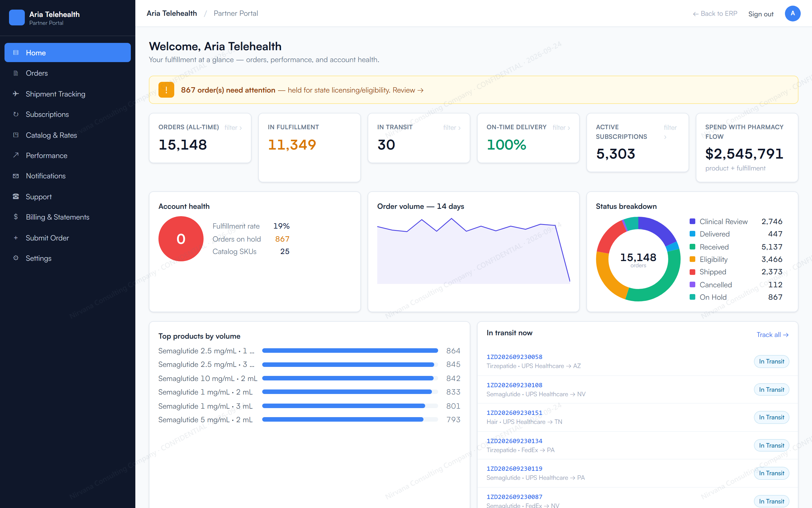Click Semaglutide 10 mg/mL volume bar
The image size is (812, 508).
pos(350,378)
